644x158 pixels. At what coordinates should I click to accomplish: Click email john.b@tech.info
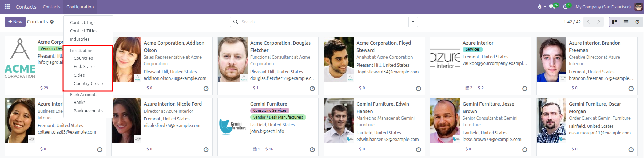click(267, 131)
